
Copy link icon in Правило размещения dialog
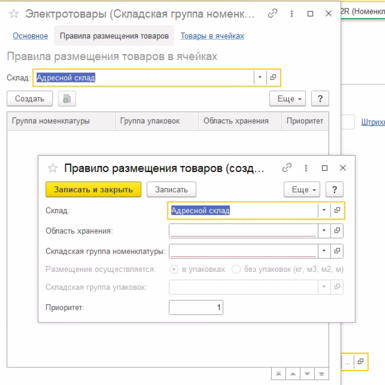coord(287,168)
